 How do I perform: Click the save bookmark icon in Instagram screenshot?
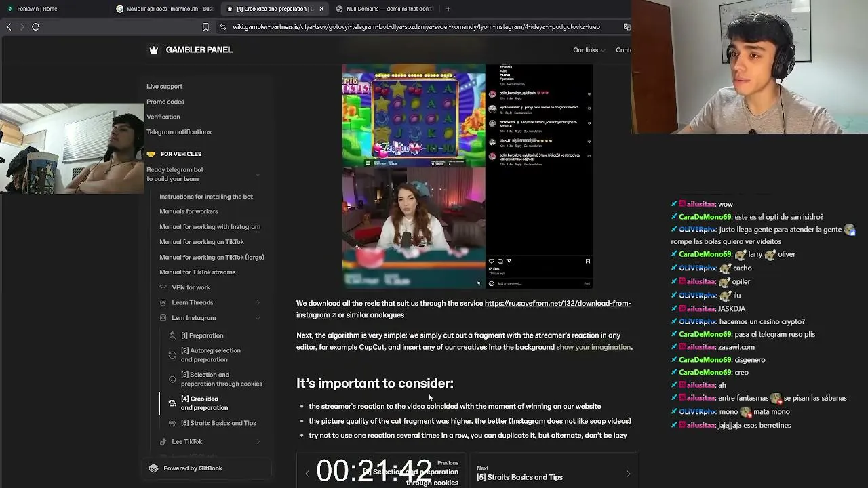(588, 261)
